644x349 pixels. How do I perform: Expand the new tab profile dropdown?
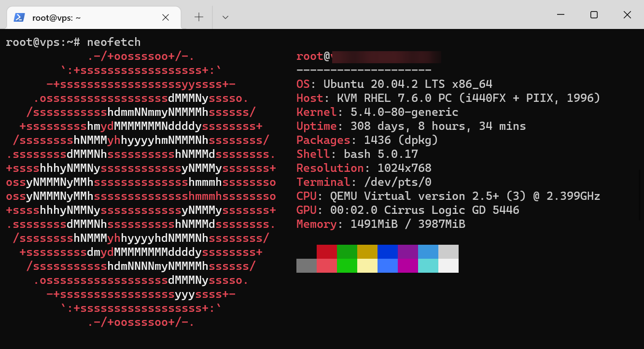tap(225, 17)
